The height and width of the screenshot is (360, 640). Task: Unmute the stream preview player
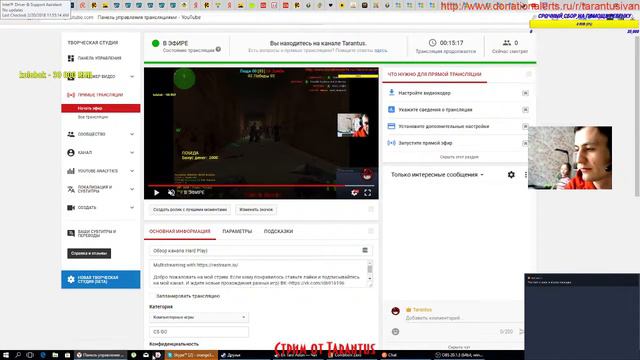click(x=171, y=192)
